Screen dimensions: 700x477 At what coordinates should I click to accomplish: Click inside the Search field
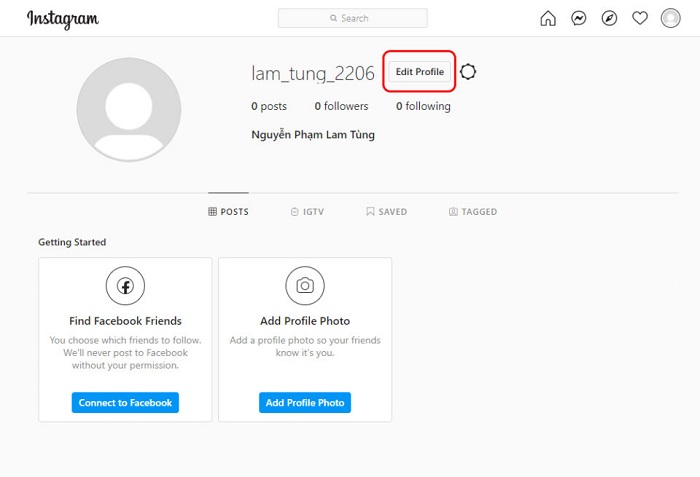pyautogui.click(x=352, y=18)
